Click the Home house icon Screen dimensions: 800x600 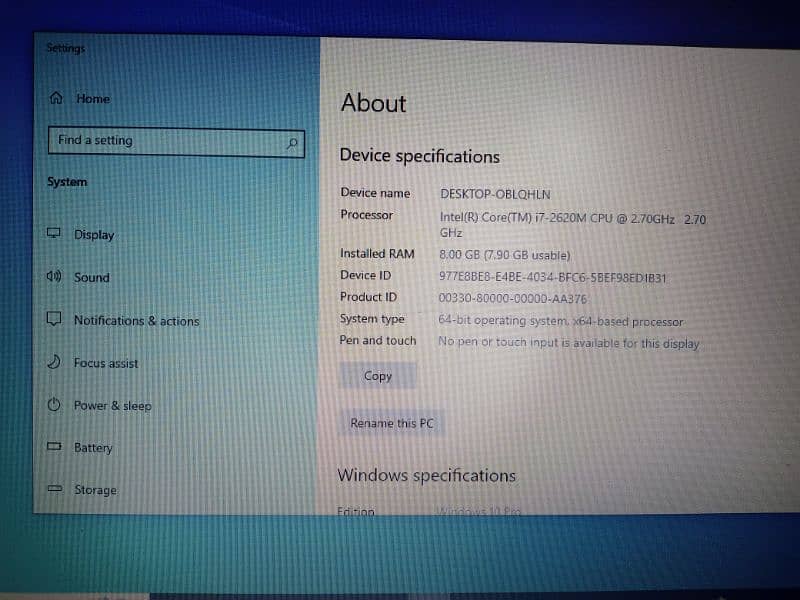(x=56, y=98)
